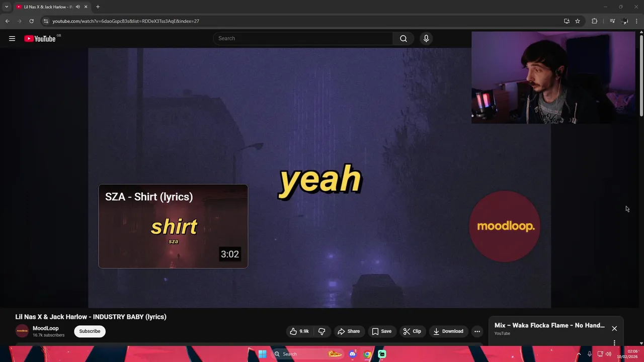This screenshot has width=644, height=362.
Task: Like the INDUSTRY BABY video
Action: point(299,331)
